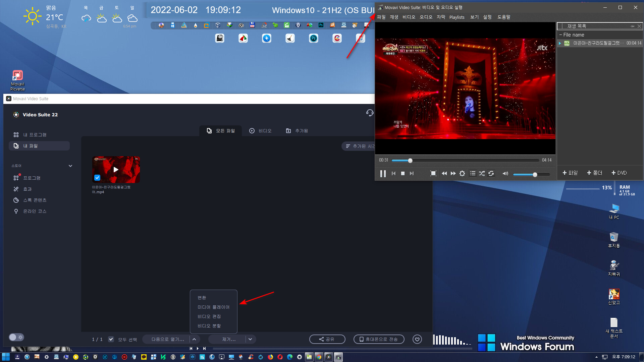Skip to next track in player
644x362 pixels.
pyautogui.click(x=412, y=174)
